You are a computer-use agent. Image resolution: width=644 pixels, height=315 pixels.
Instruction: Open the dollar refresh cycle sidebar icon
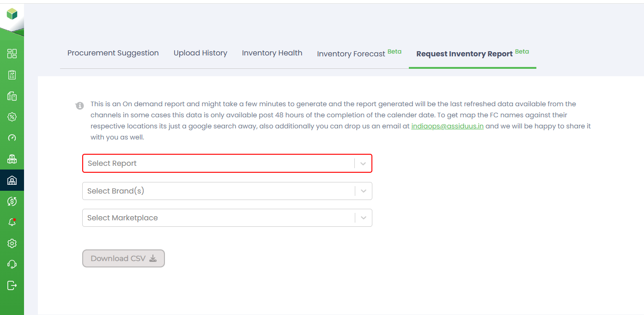(12, 201)
